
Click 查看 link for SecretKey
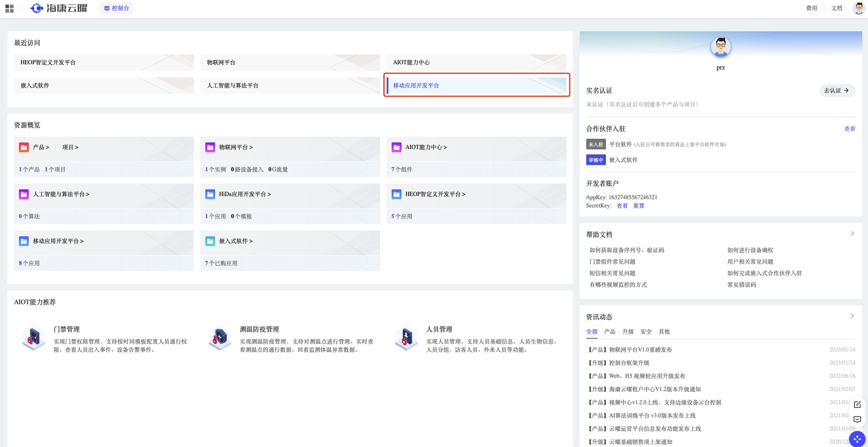[622, 206]
